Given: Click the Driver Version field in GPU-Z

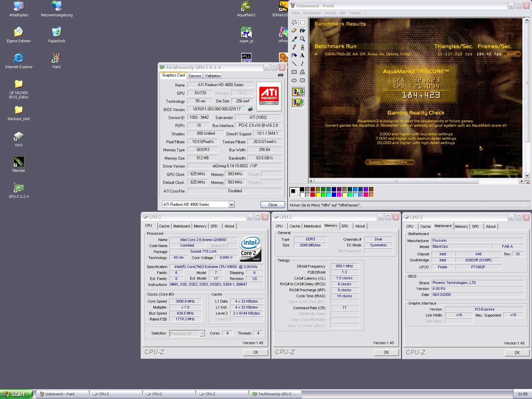Looking at the screenshot, I should click(x=234, y=166).
